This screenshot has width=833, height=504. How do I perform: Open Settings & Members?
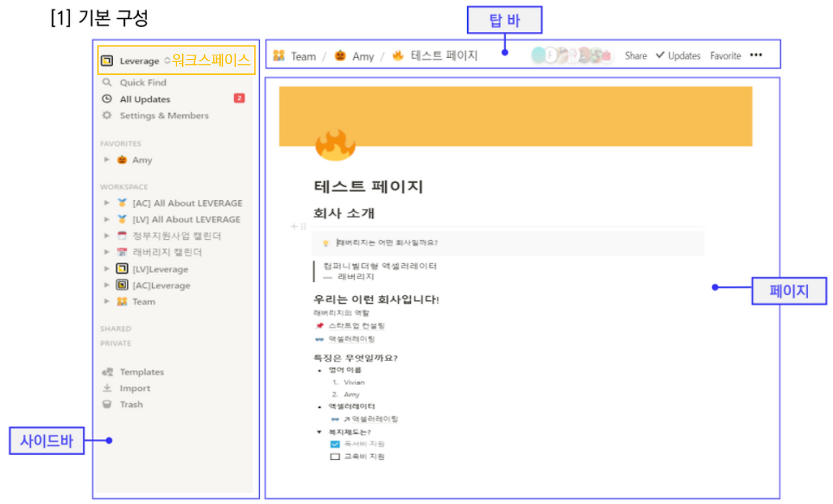click(x=163, y=115)
